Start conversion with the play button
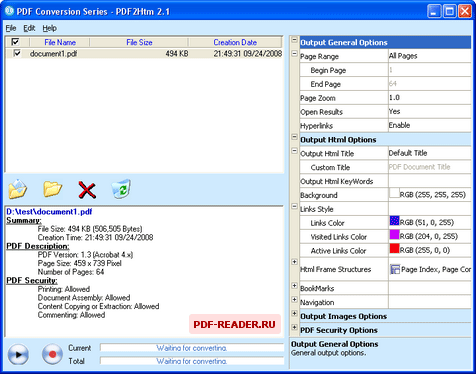Image resolution: width=476 pixels, height=374 pixels. pyautogui.click(x=18, y=354)
